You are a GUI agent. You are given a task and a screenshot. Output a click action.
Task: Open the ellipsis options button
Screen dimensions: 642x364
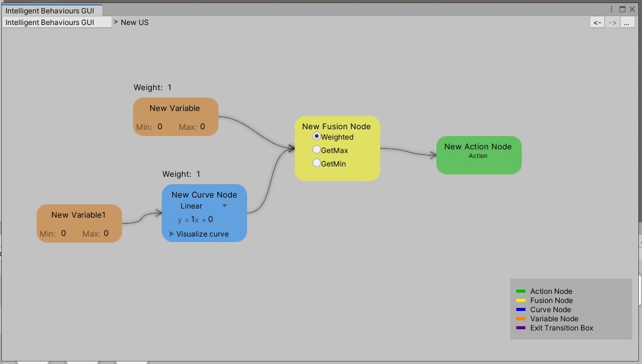point(627,23)
